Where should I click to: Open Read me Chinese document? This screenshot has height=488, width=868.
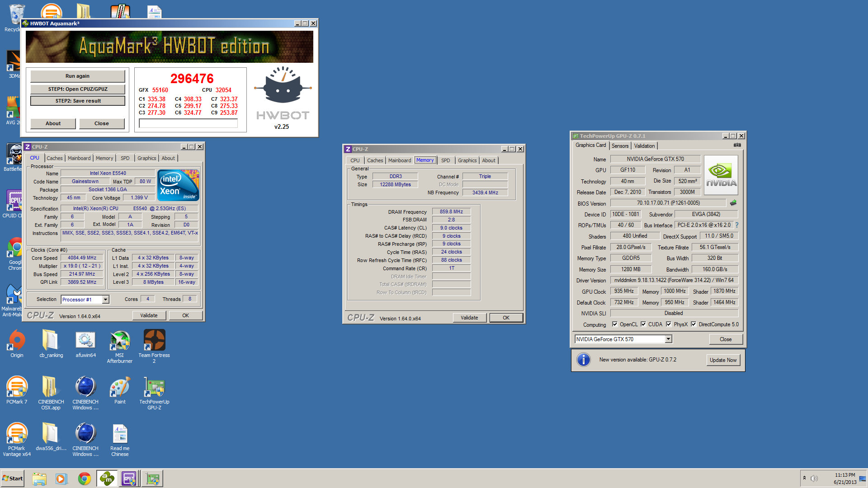click(120, 440)
